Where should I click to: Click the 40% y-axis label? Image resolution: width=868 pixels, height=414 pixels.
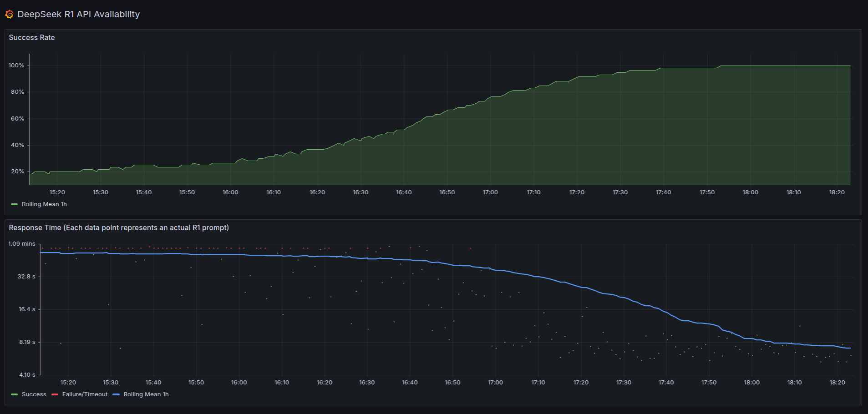coord(18,145)
